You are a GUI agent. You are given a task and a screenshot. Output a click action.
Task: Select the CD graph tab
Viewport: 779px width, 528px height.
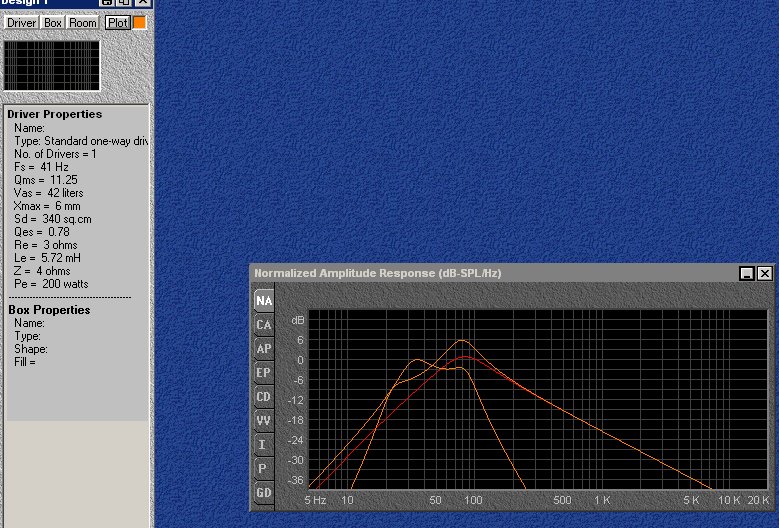click(x=264, y=397)
